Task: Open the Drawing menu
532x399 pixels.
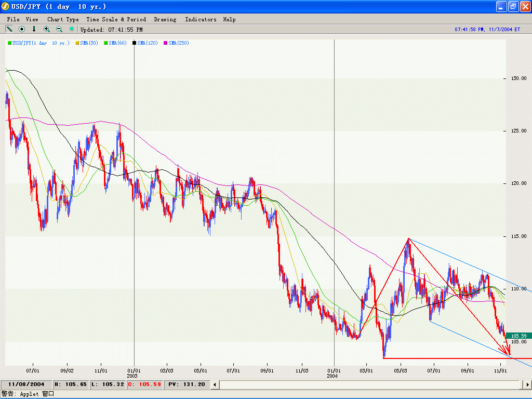Action: (x=165, y=19)
